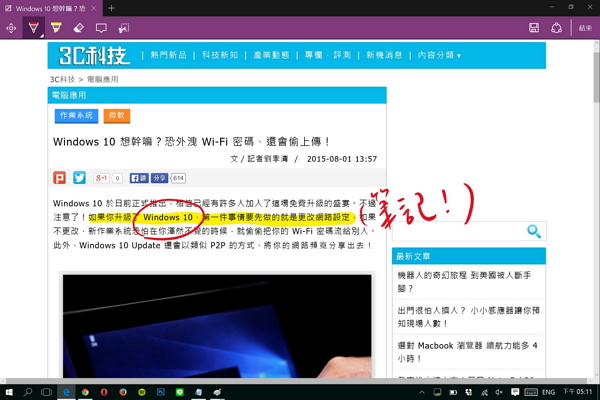
Task: Add a typed note with comment tool
Action: tap(101, 27)
